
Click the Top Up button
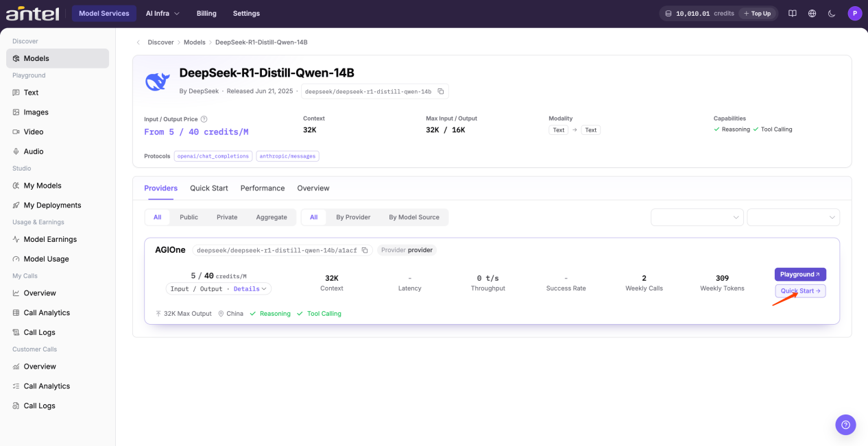pos(758,13)
